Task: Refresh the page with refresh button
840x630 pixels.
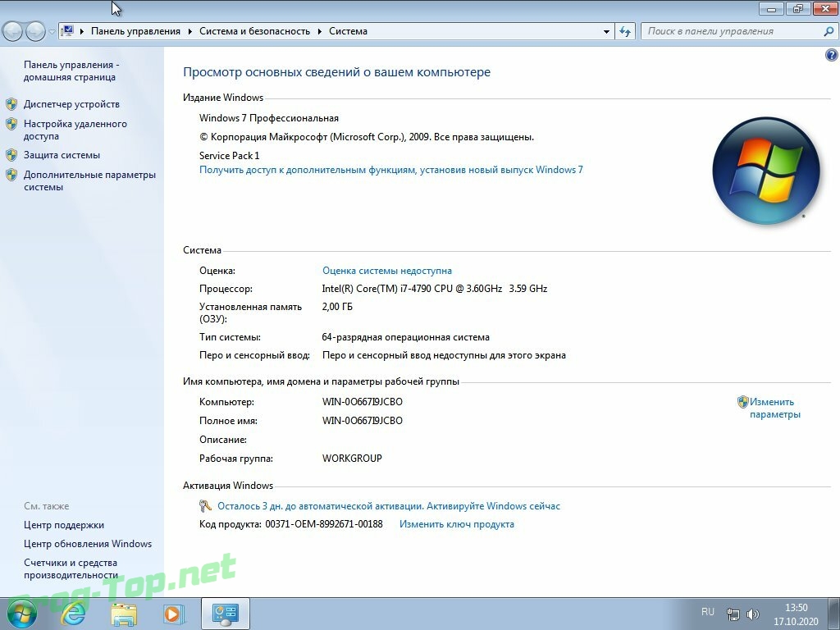Action: (624, 32)
